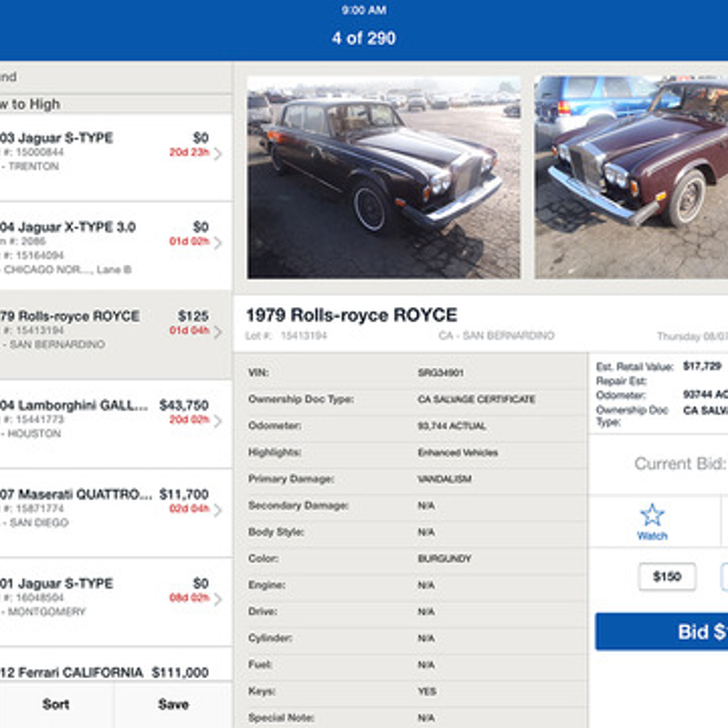
Task: Click the Keys YES value
Action: pos(427,691)
